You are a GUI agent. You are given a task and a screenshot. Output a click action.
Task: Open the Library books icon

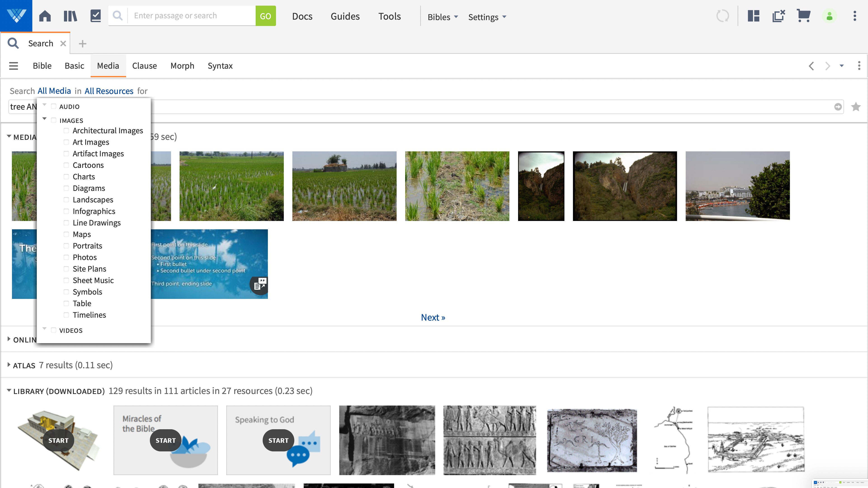point(70,16)
